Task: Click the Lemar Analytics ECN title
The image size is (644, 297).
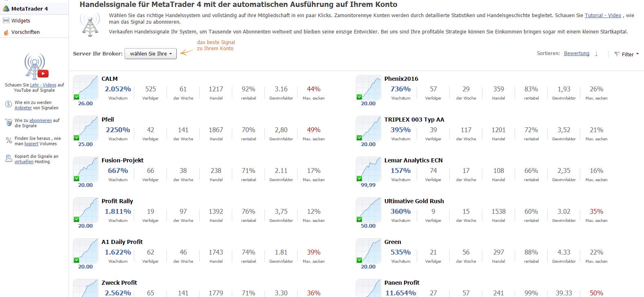Action: pos(413,160)
